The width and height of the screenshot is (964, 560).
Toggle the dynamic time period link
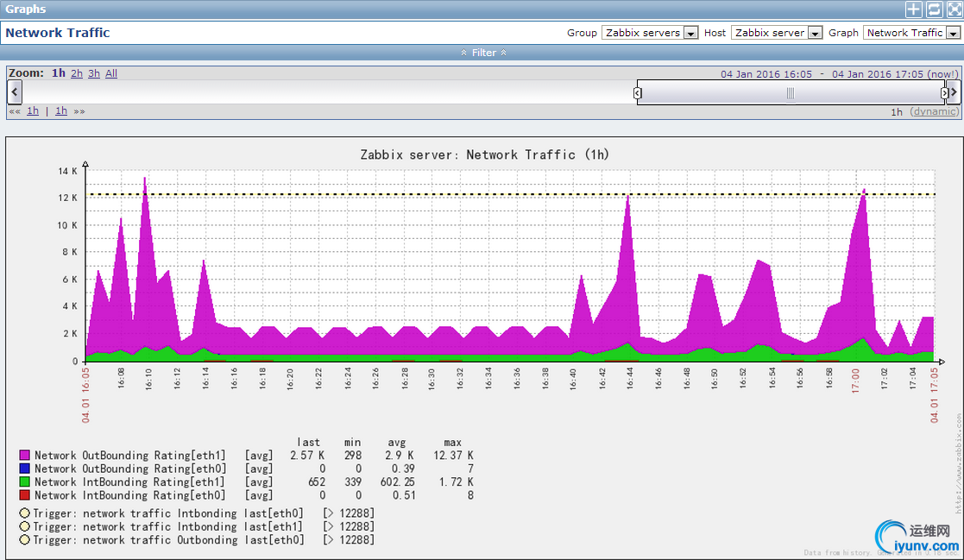[x=935, y=111]
